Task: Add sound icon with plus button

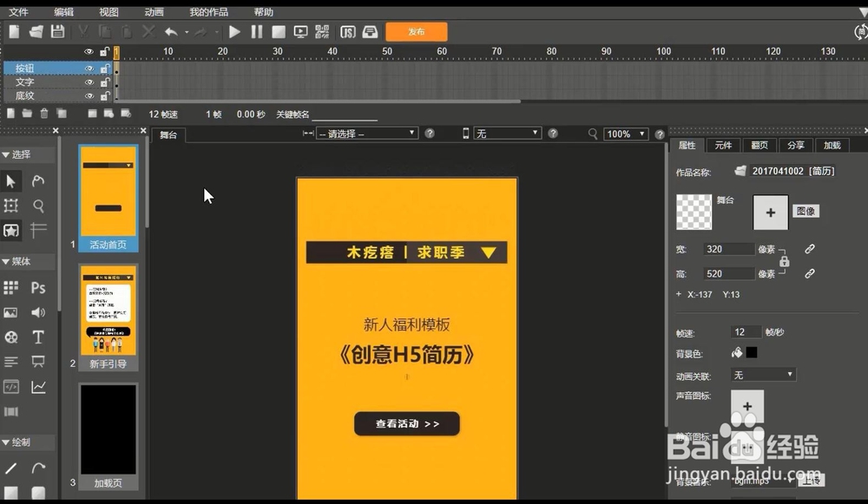Action: [746, 407]
